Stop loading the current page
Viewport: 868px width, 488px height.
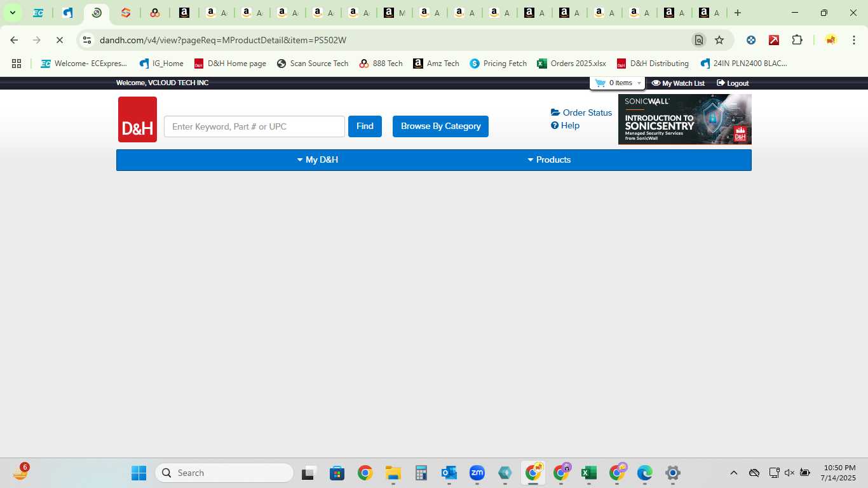coord(60,40)
